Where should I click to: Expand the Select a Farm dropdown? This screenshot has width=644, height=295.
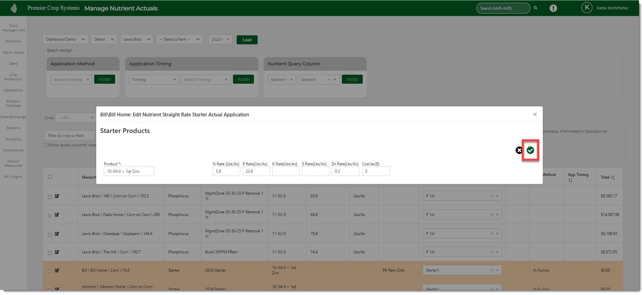coord(179,39)
